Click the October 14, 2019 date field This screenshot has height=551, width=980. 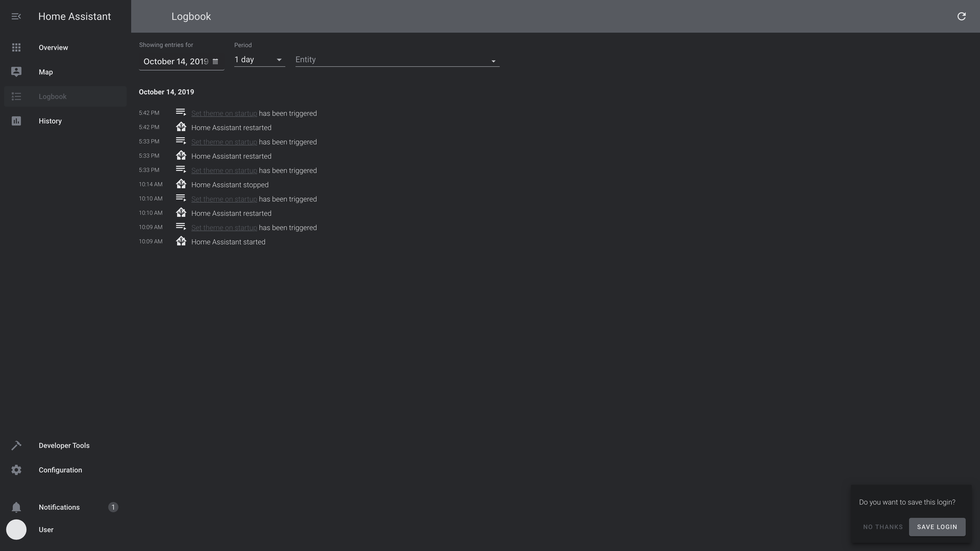click(175, 61)
